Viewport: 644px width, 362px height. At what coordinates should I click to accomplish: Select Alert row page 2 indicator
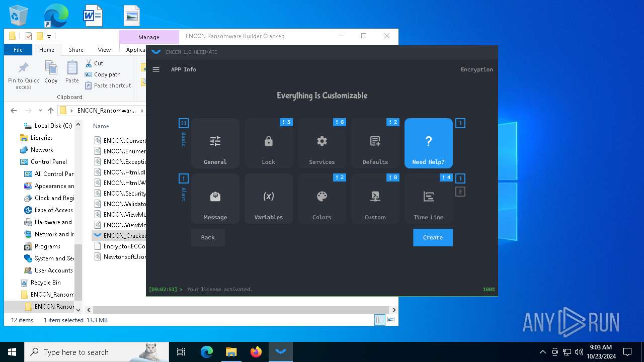click(460, 192)
